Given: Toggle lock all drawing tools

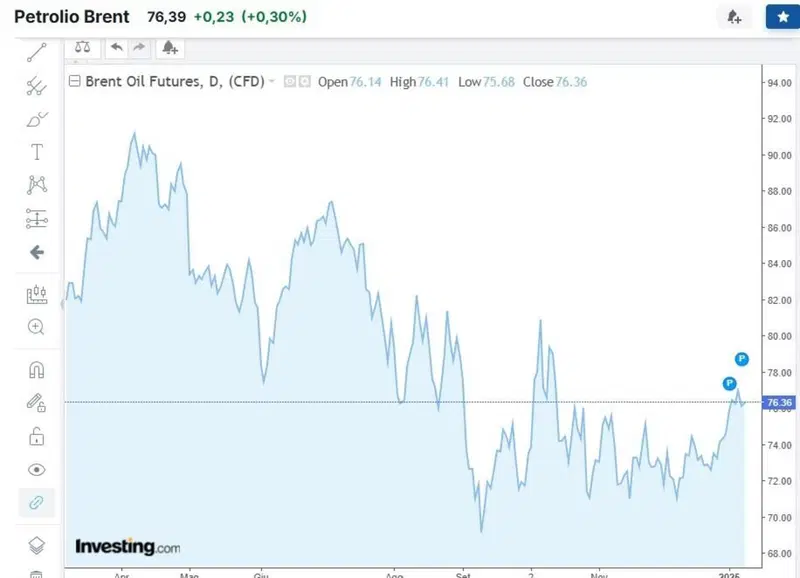Looking at the screenshot, I should pyautogui.click(x=37, y=437).
